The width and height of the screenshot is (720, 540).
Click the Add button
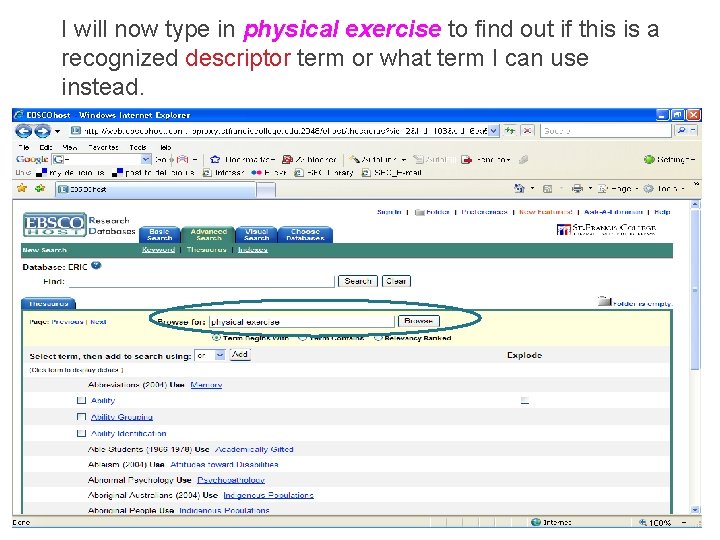(240, 354)
